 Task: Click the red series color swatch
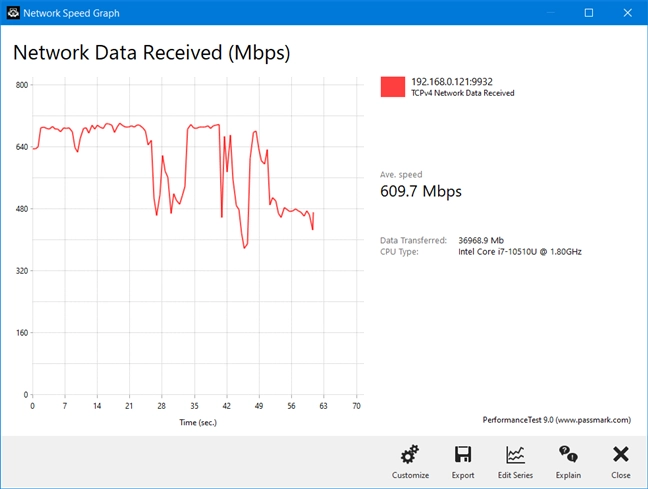[x=393, y=87]
